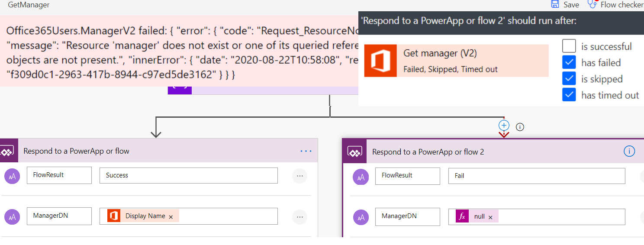Remove the null expression token
Viewport: 644px width, 245px height.
[x=490, y=217]
